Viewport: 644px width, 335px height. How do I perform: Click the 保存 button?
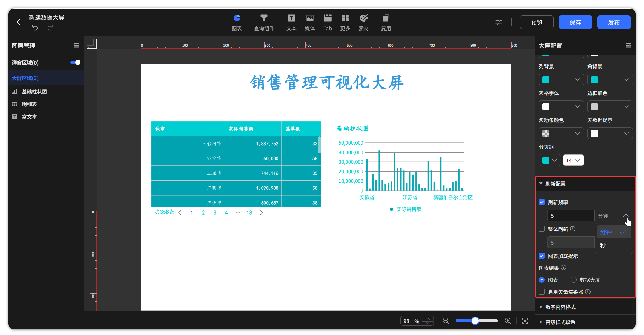(575, 22)
